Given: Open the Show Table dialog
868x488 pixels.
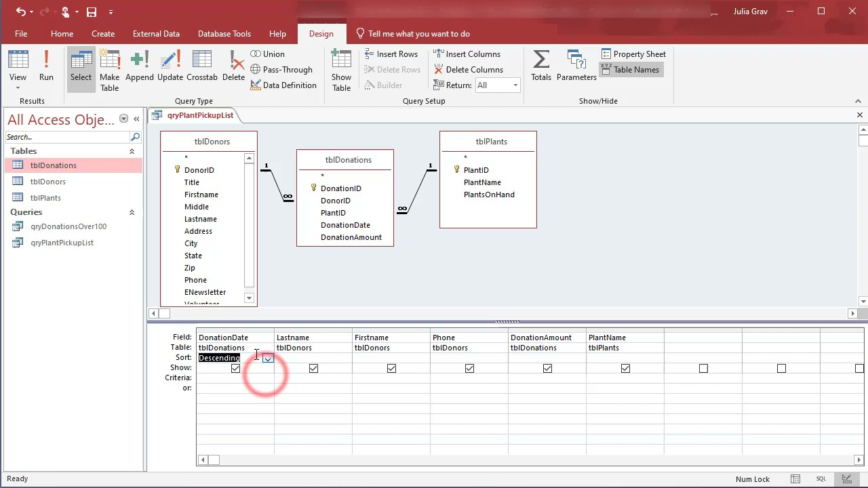Looking at the screenshot, I should (x=341, y=70).
